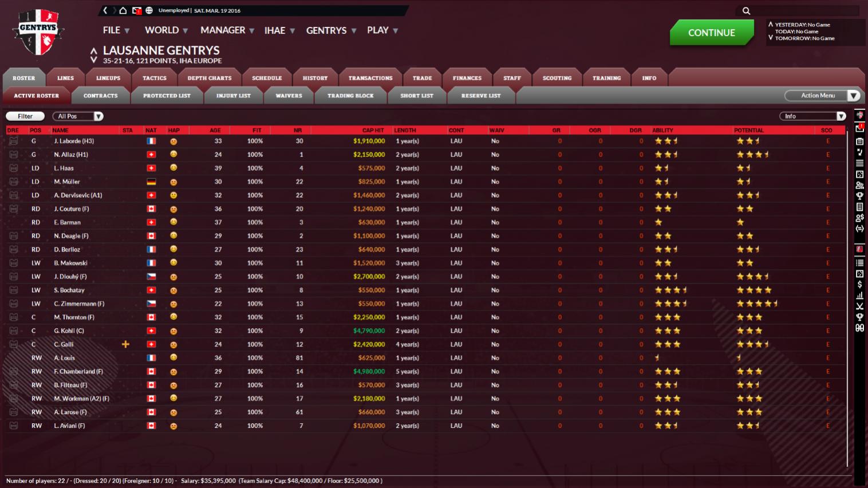868x488 pixels.
Task: Switch to the Tactics tab
Action: click(154, 78)
